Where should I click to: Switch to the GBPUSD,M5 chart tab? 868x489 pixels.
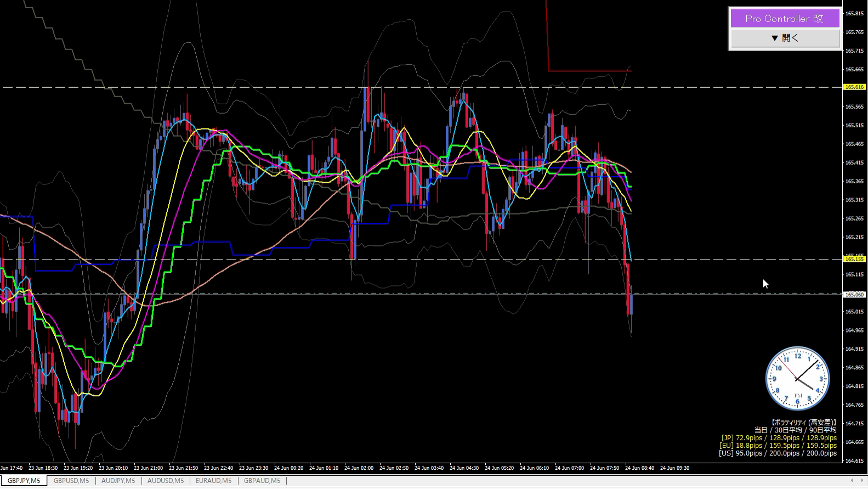(x=71, y=481)
